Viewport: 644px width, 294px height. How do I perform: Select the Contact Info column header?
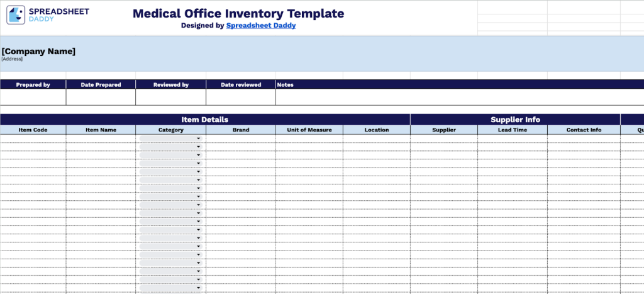(x=583, y=130)
